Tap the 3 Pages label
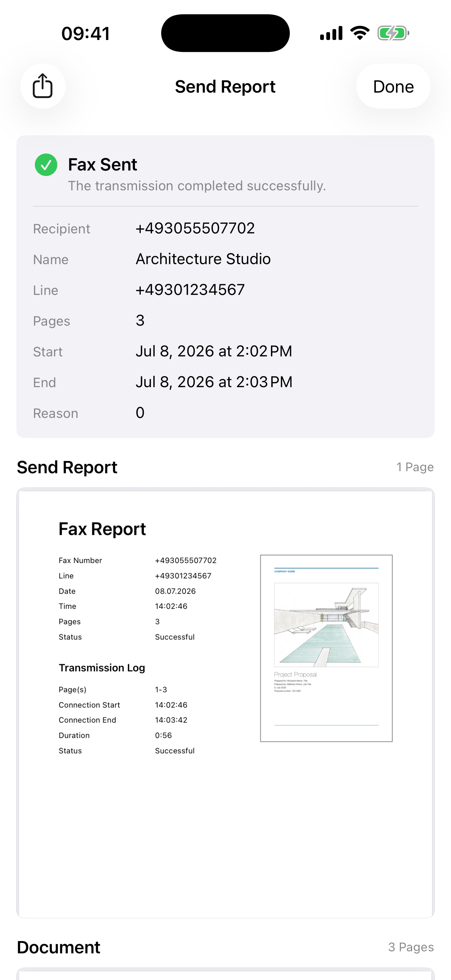This screenshot has width=451, height=980. pos(411,947)
